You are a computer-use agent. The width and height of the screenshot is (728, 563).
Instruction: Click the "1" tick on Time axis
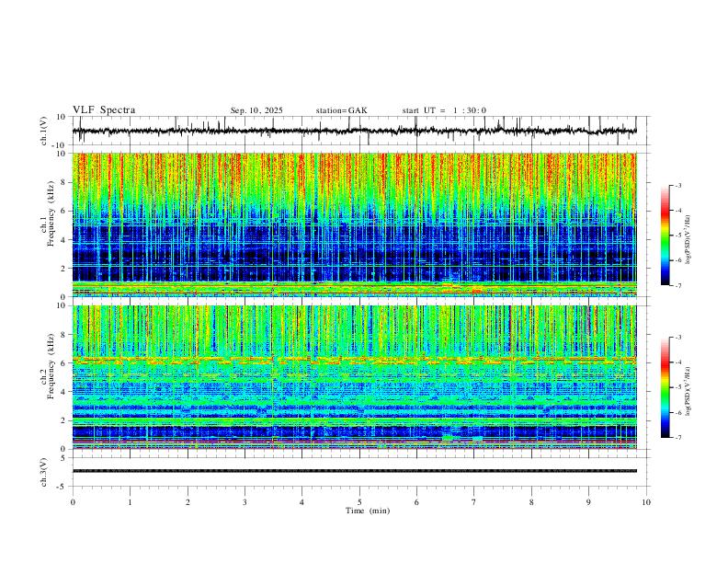tap(130, 502)
